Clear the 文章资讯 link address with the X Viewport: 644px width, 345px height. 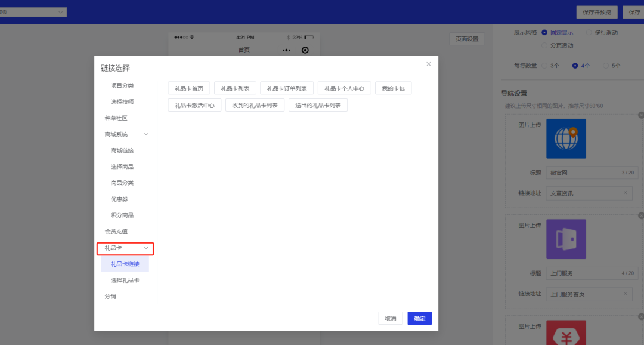pyautogui.click(x=625, y=193)
